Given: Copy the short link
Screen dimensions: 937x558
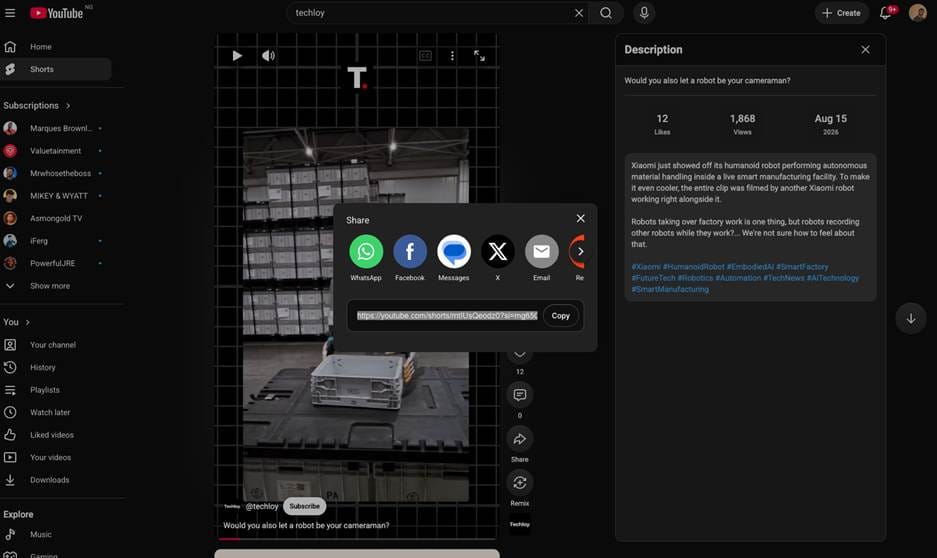Looking at the screenshot, I should pyautogui.click(x=561, y=315).
